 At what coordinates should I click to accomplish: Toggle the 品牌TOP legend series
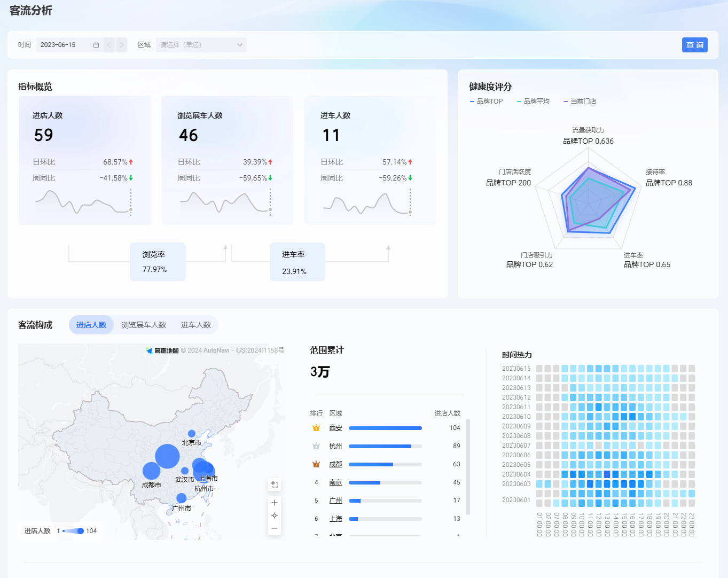click(487, 101)
